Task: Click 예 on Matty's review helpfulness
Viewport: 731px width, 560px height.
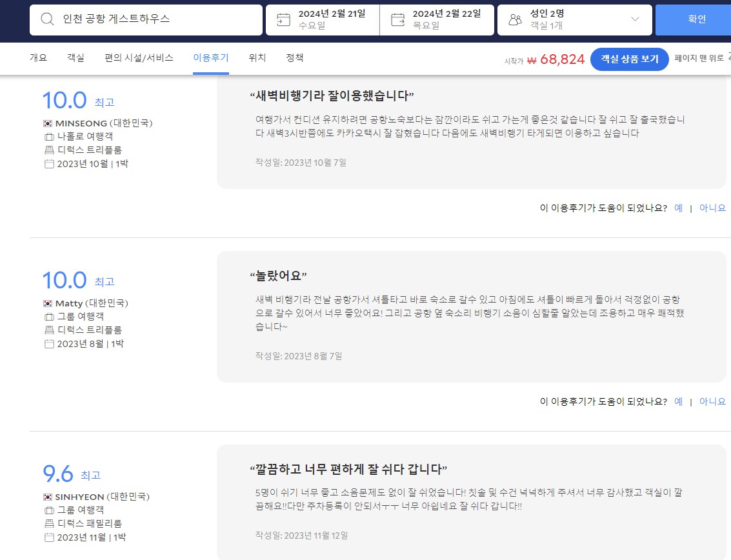Action: coord(678,401)
